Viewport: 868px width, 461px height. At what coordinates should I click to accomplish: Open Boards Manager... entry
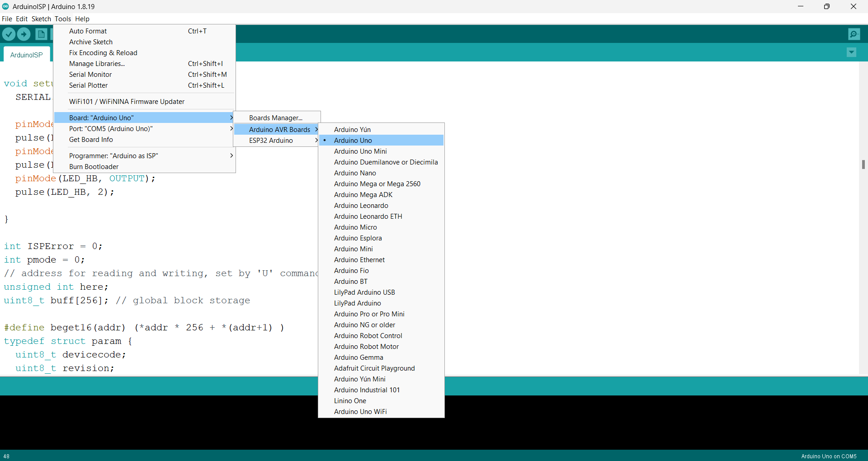click(x=277, y=118)
